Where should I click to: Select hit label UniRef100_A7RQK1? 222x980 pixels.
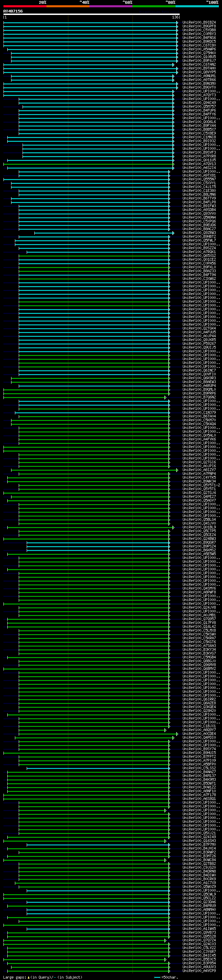pos(199,252)
